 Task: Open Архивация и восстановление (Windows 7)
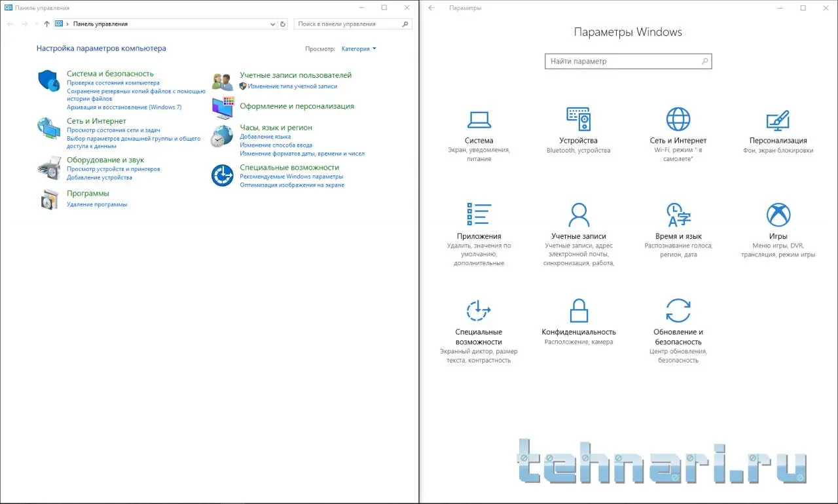124,107
